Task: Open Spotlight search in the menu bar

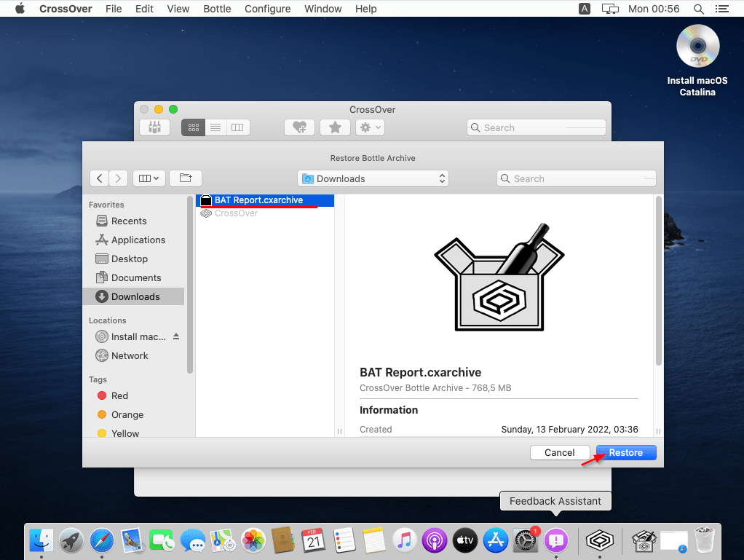Action: [x=698, y=9]
